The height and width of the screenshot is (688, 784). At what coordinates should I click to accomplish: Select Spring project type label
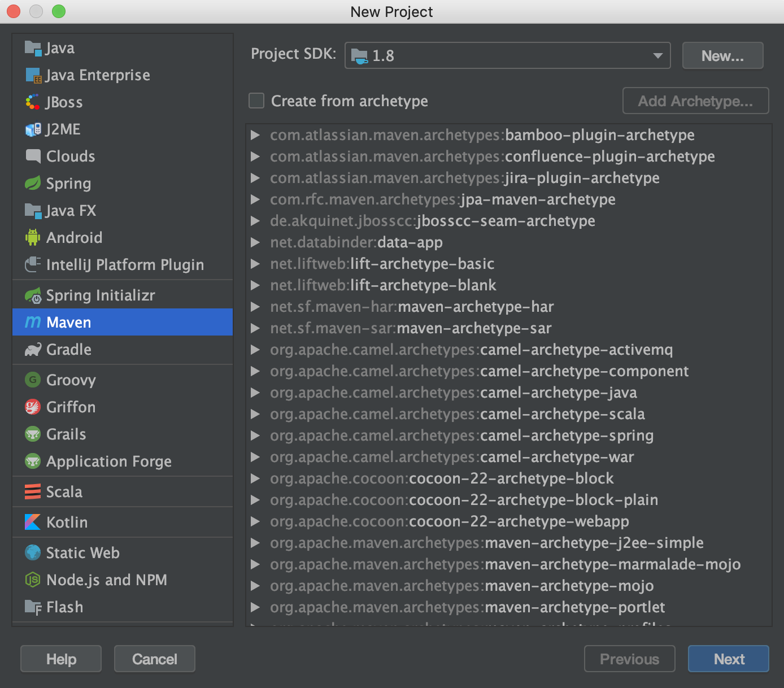coord(68,184)
